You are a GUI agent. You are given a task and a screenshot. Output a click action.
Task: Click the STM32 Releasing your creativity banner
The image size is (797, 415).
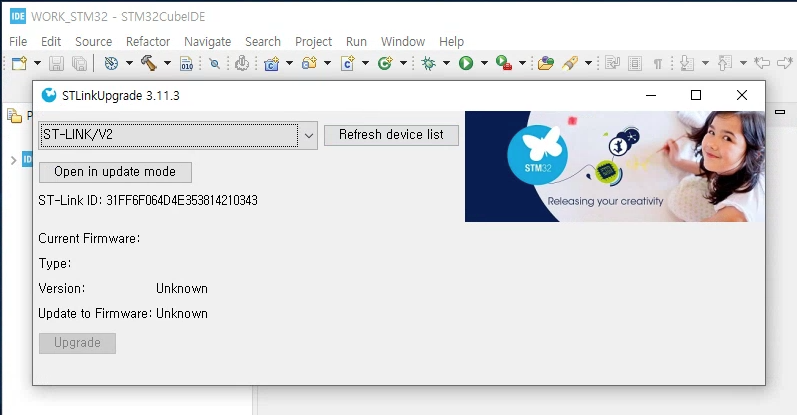(x=615, y=166)
